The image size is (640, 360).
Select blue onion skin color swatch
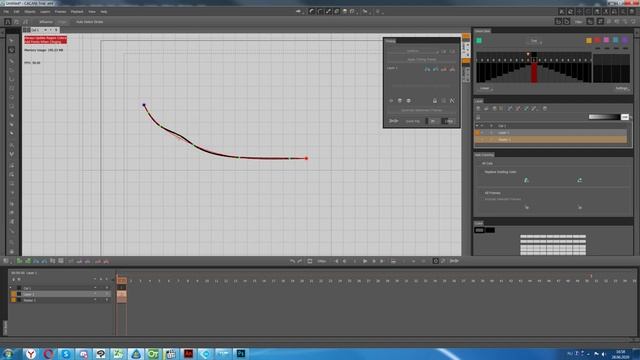pyautogui.click(x=616, y=40)
